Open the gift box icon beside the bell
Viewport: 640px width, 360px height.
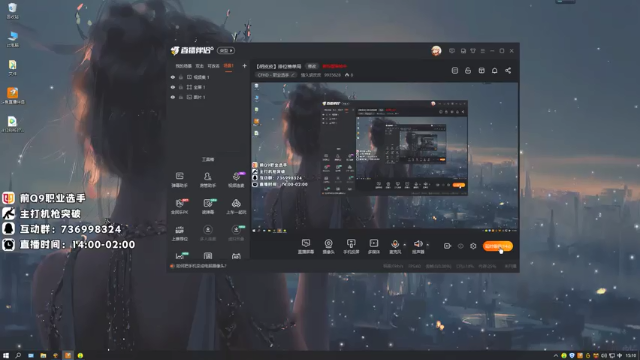tap(482, 71)
